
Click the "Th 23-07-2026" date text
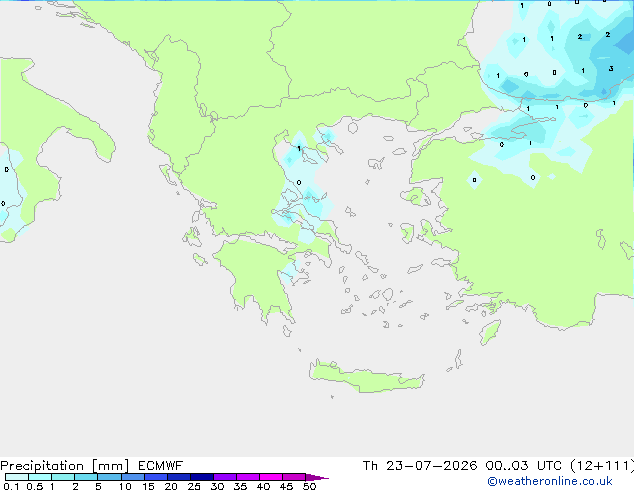pos(420,466)
